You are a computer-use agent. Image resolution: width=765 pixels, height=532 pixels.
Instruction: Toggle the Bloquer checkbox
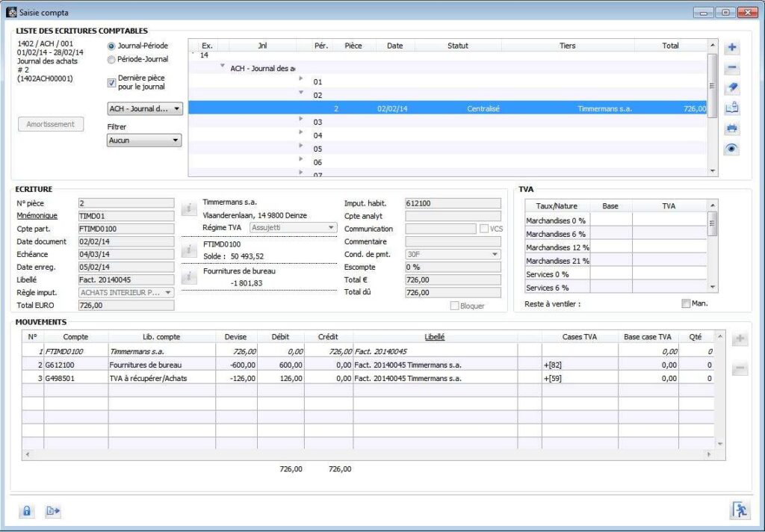point(454,306)
